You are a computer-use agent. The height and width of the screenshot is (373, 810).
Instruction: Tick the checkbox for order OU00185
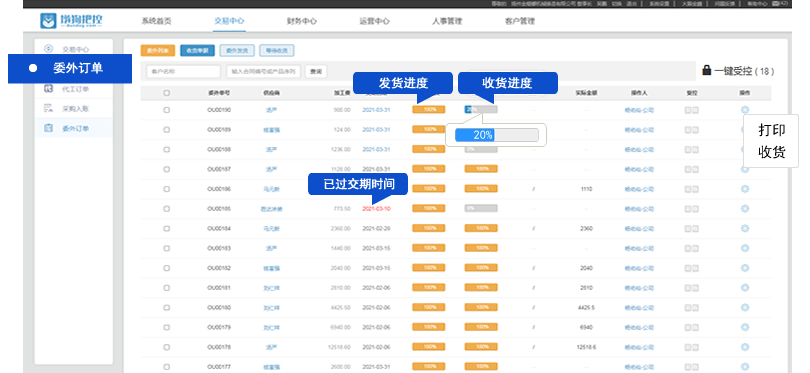(166, 209)
